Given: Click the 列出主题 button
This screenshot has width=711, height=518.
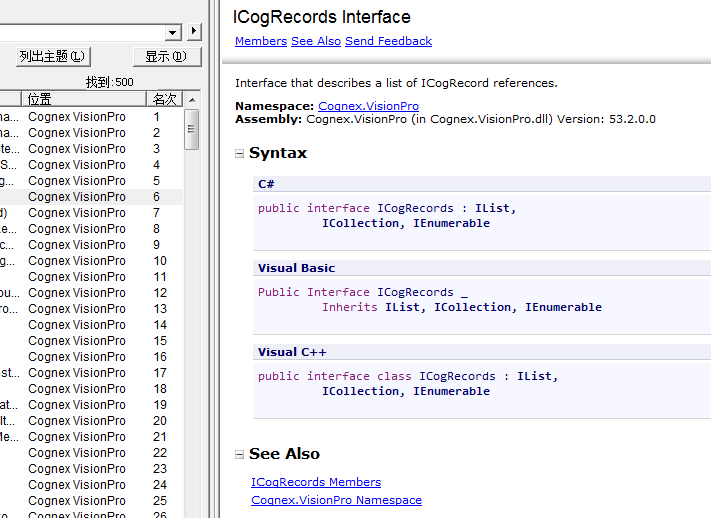Looking at the screenshot, I should point(53,57).
